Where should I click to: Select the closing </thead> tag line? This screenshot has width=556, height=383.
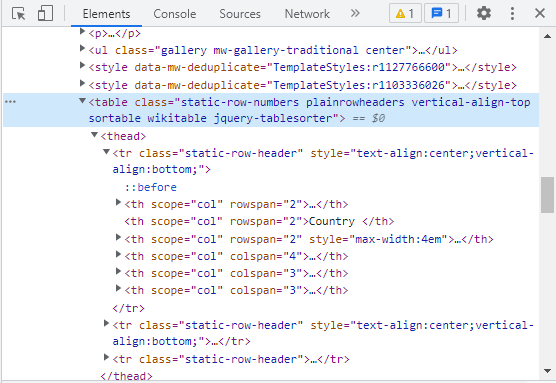(x=127, y=376)
